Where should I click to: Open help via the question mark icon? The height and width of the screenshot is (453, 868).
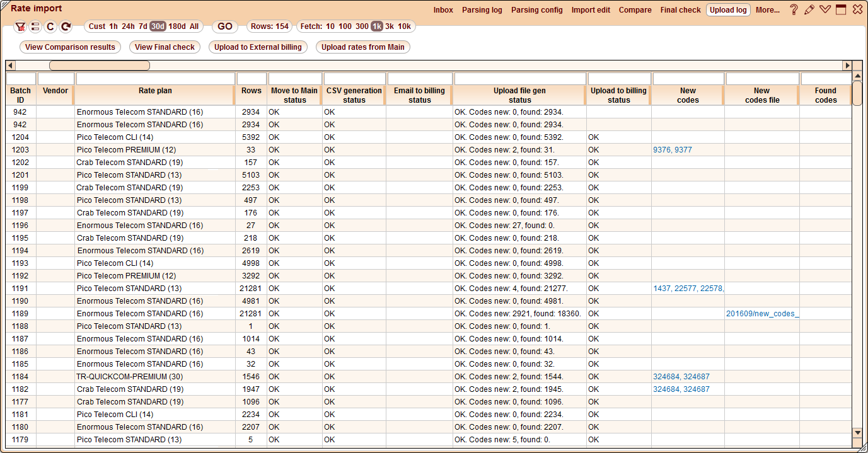(793, 9)
